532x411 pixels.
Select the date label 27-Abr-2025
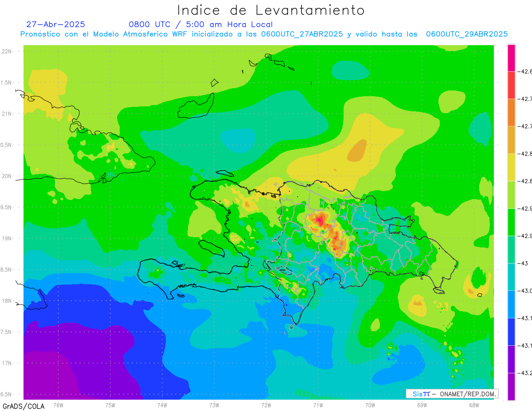point(56,24)
